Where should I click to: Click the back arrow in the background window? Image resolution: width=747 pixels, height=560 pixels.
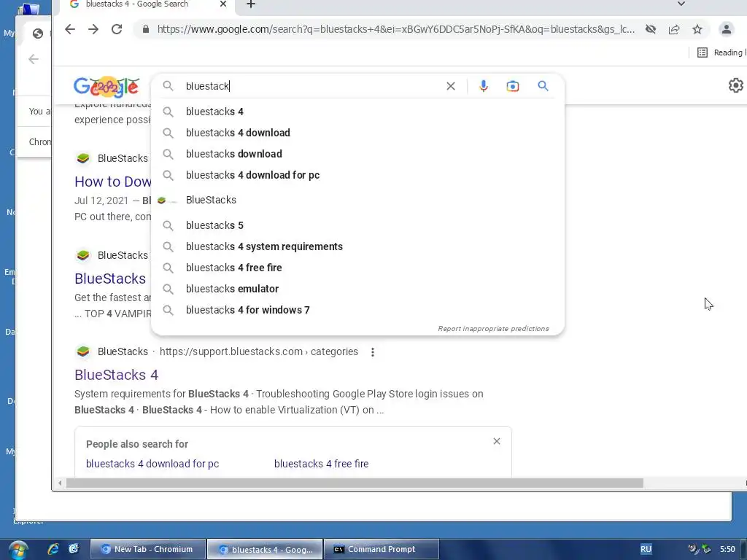(x=34, y=59)
